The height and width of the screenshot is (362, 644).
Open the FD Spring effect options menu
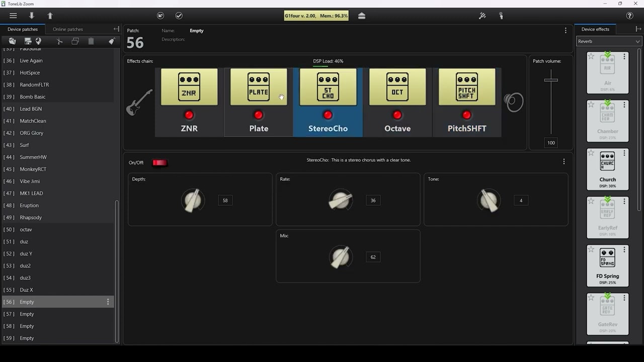624,250
